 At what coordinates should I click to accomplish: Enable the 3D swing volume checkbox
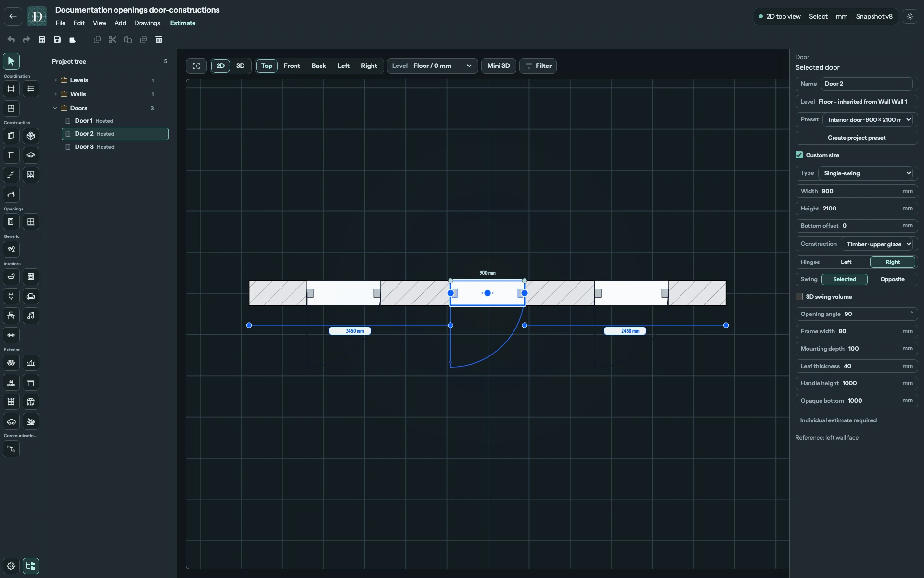(799, 297)
